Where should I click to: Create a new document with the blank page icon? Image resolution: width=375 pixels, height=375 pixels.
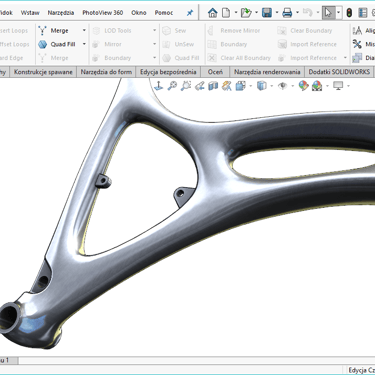click(x=226, y=13)
